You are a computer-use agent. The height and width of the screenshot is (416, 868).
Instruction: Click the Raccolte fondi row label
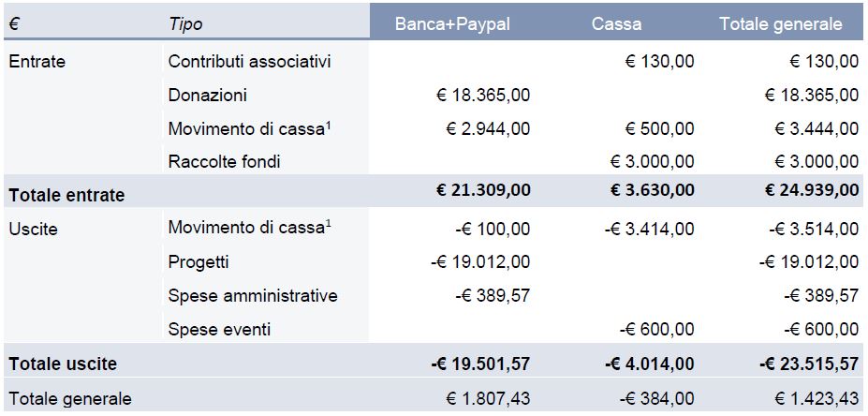pyautogui.click(x=224, y=161)
